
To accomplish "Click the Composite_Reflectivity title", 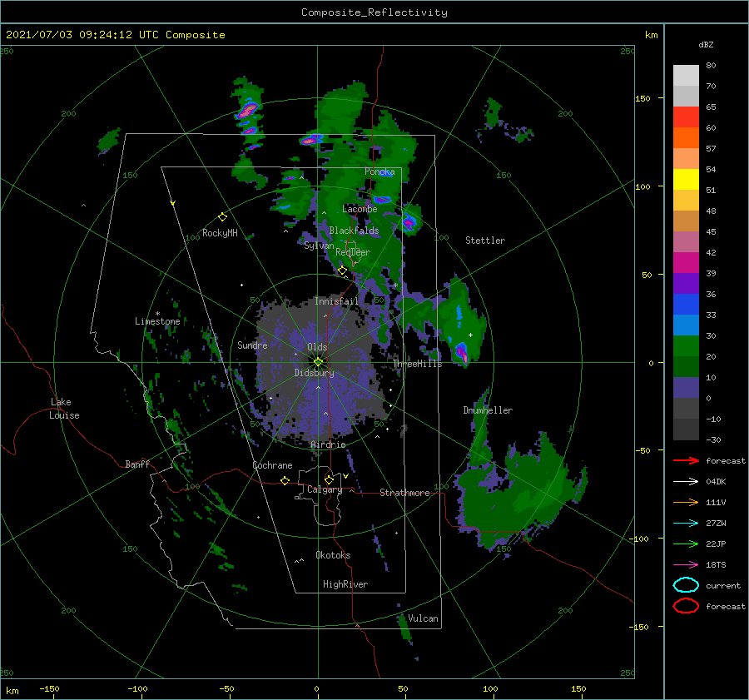I will 374,12.
